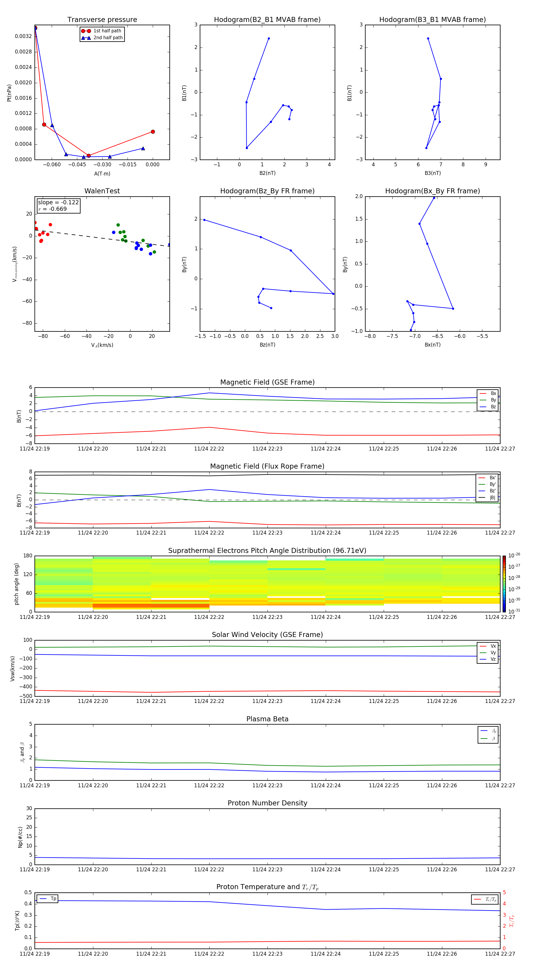Click the 'Bx(nT)' x-axis label
The height and width of the screenshot is (980, 535).
pos(432,345)
